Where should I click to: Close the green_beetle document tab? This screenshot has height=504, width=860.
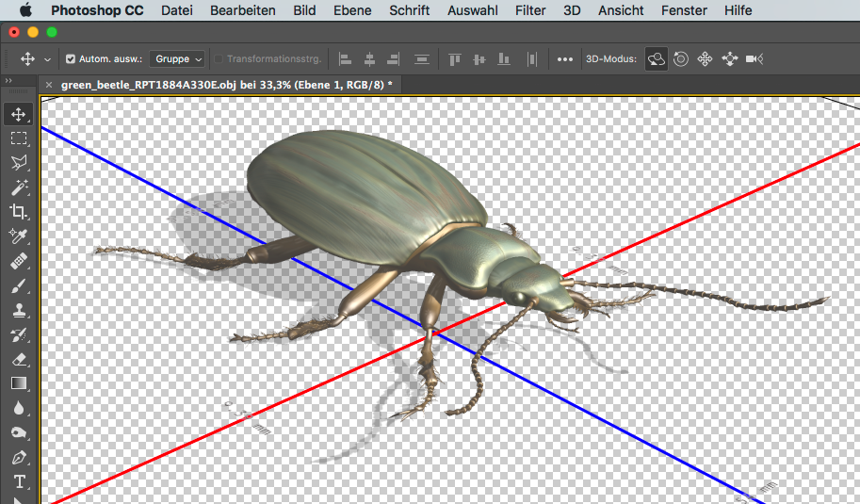(x=49, y=85)
